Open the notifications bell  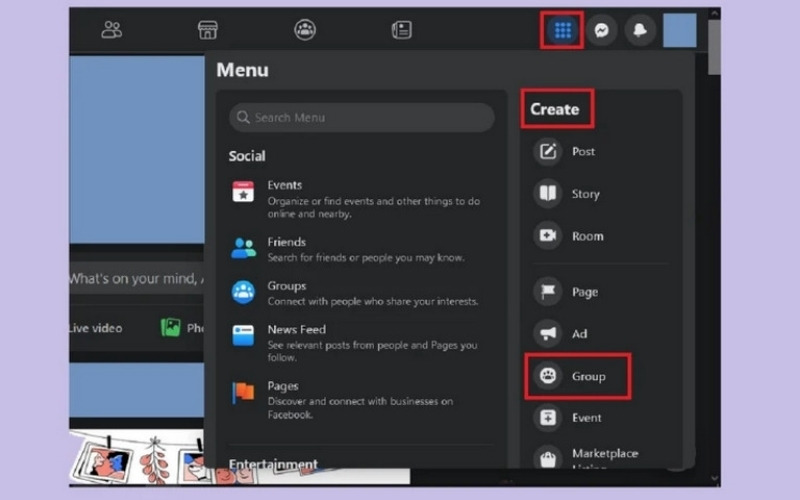click(640, 30)
